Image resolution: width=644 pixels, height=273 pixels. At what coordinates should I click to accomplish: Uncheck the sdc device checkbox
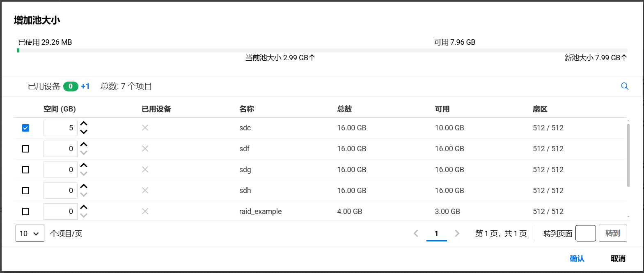click(x=25, y=128)
